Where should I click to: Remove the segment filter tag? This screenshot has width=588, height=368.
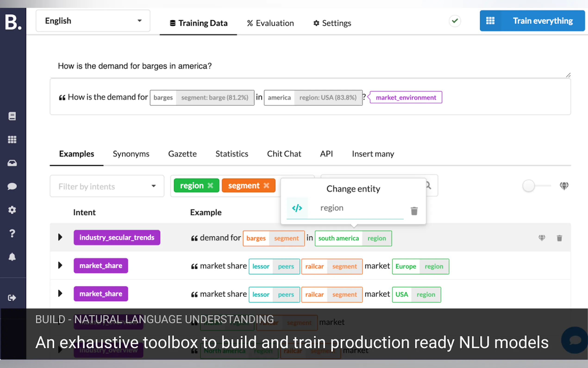[266, 185]
